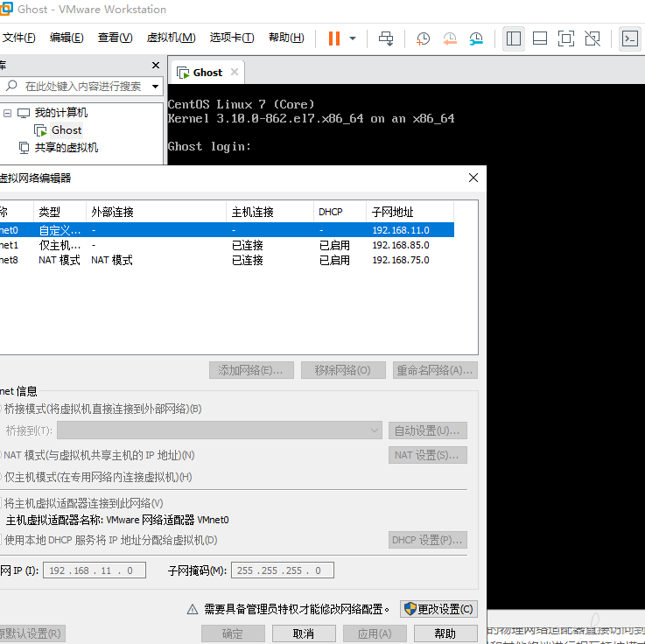Select 共享的虚拟机 in the library tree
This screenshot has height=644, width=645.
67,148
